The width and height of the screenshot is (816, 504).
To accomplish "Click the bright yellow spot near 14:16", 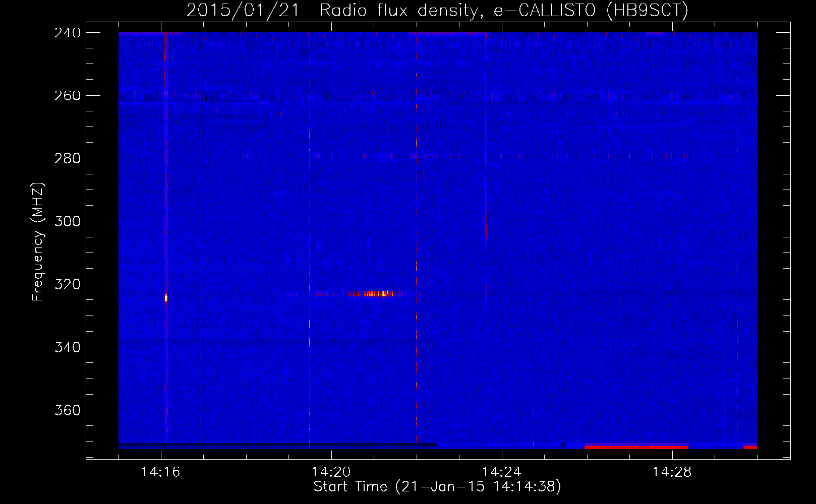I will (166, 298).
